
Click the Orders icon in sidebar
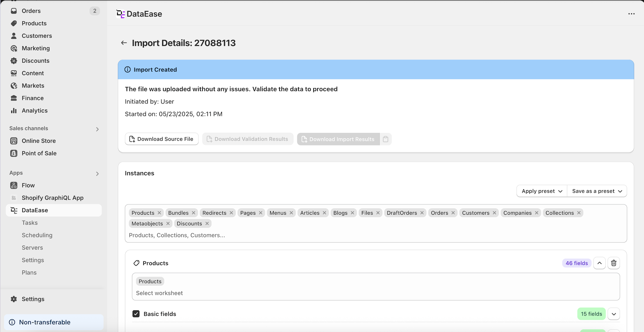point(14,11)
